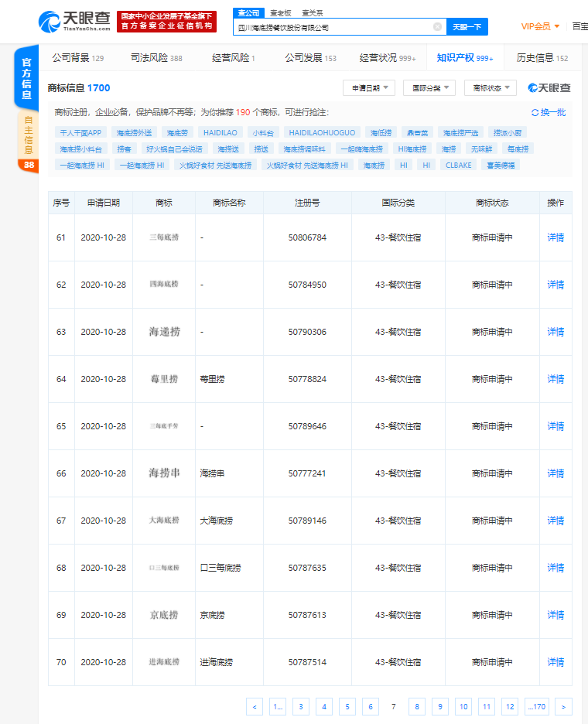Click the 海递捞 trademark image

(x=164, y=332)
